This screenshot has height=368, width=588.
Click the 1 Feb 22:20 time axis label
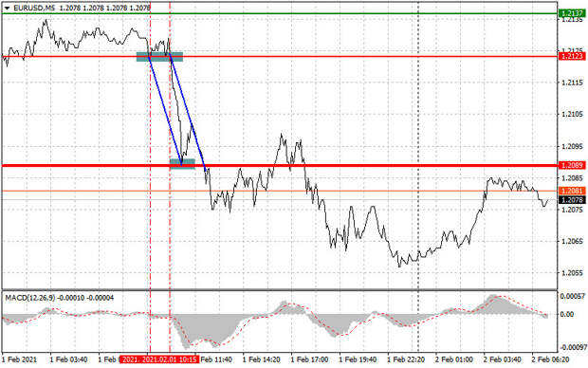tap(406, 359)
